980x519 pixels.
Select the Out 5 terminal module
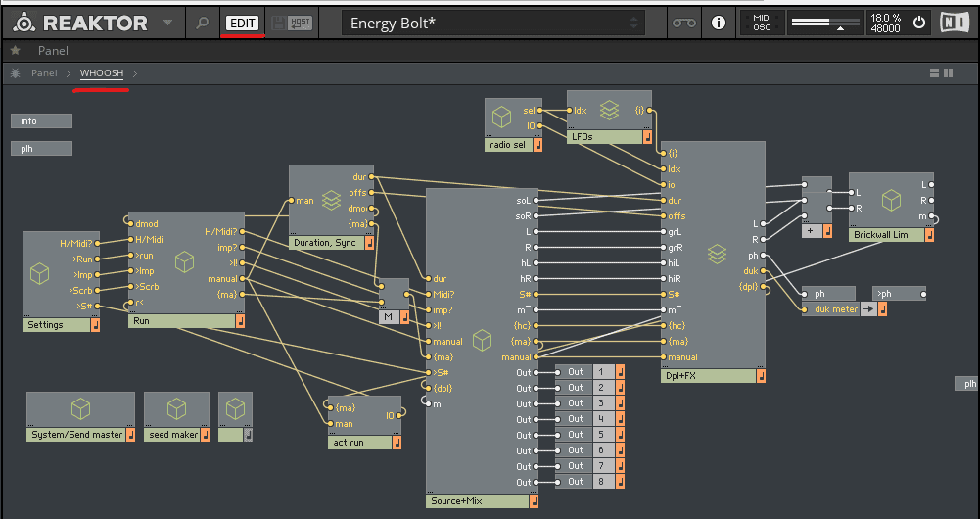(x=588, y=435)
